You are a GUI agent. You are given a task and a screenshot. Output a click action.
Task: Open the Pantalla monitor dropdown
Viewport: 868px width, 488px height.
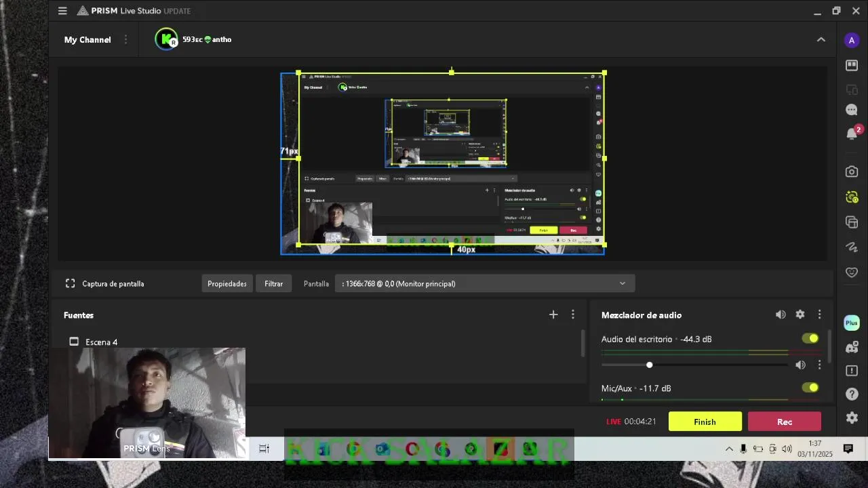(x=485, y=283)
